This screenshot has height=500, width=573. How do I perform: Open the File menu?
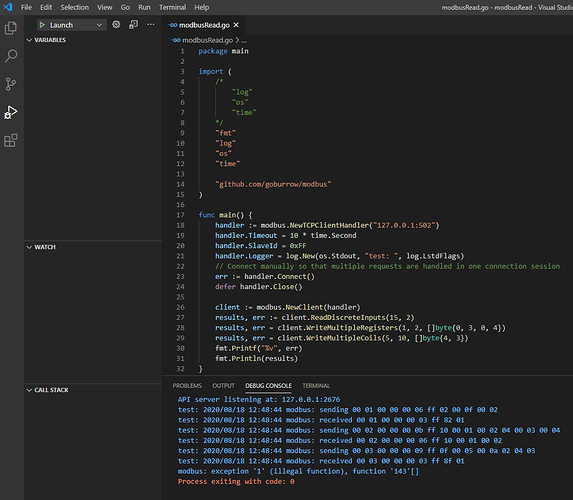[x=26, y=7]
